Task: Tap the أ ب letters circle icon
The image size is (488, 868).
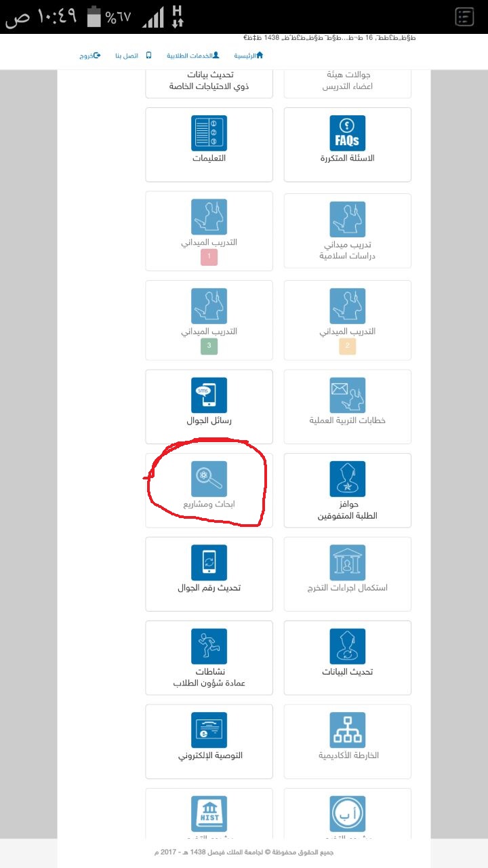Action: pyautogui.click(x=347, y=814)
